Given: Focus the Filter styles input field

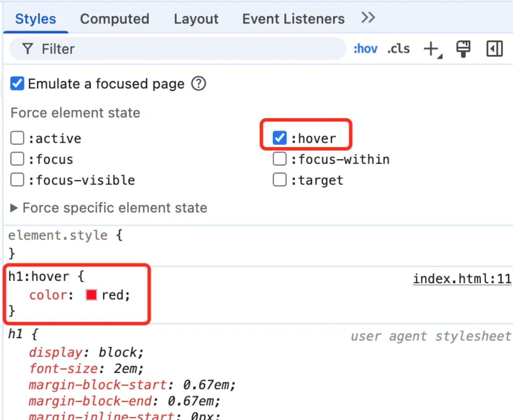Looking at the screenshot, I should pos(177,49).
